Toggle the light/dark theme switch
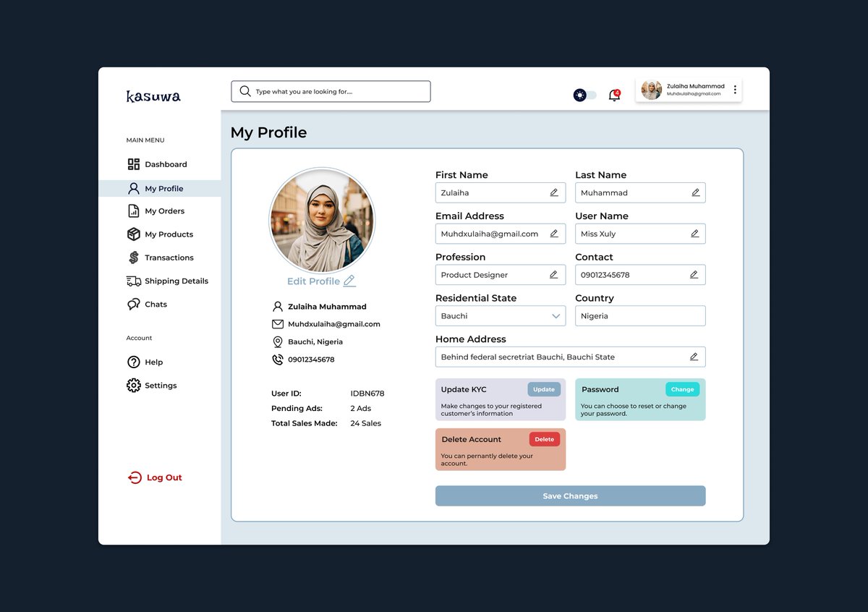Image resolution: width=868 pixels, height=612 pixels. coord(585,95)
